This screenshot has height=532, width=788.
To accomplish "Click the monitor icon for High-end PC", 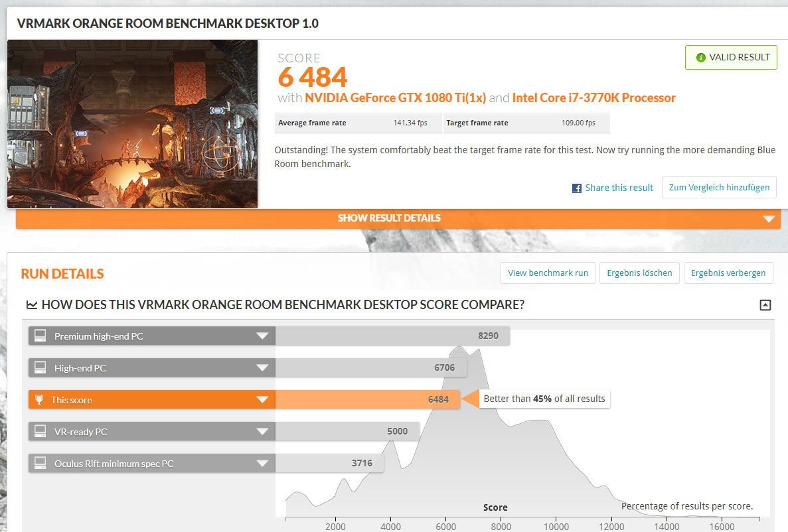I will coord(40,367).
